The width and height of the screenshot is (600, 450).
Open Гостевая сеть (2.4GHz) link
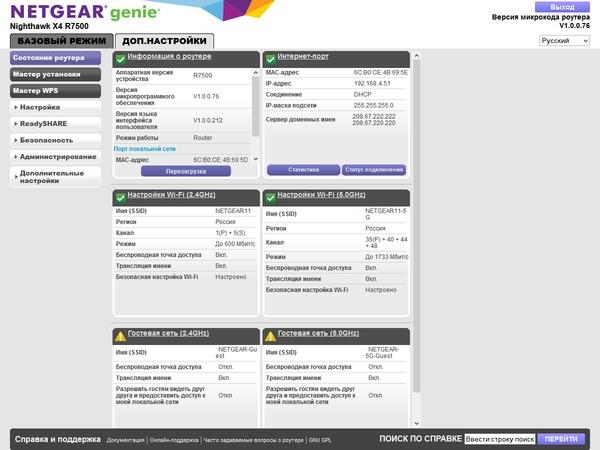pyautogui.click(x=169, y=333)
